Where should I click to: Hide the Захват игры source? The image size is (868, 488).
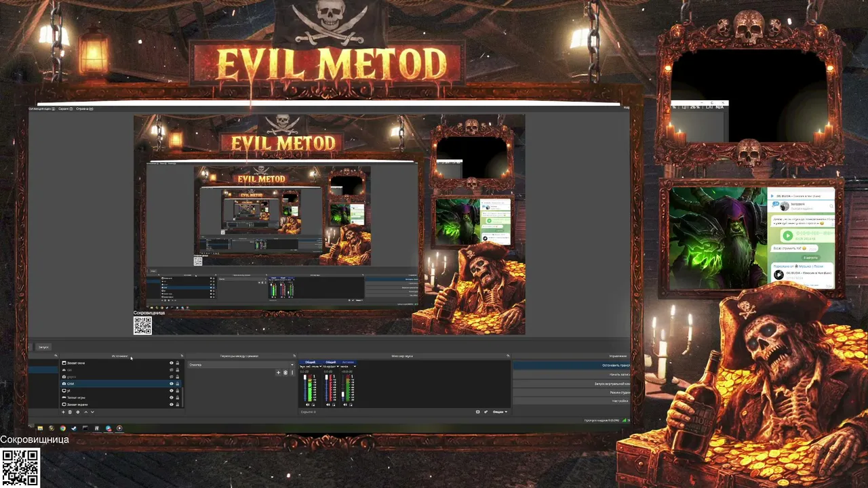(171, 398)
